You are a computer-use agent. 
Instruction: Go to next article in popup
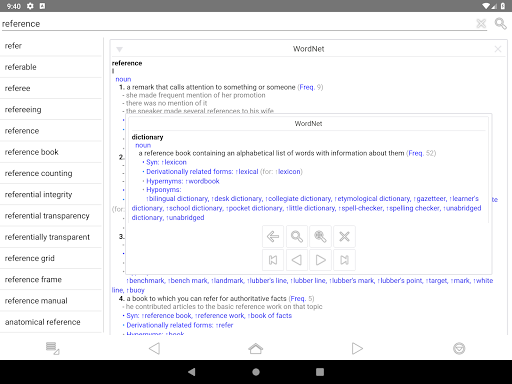click(x=320, y=260)
